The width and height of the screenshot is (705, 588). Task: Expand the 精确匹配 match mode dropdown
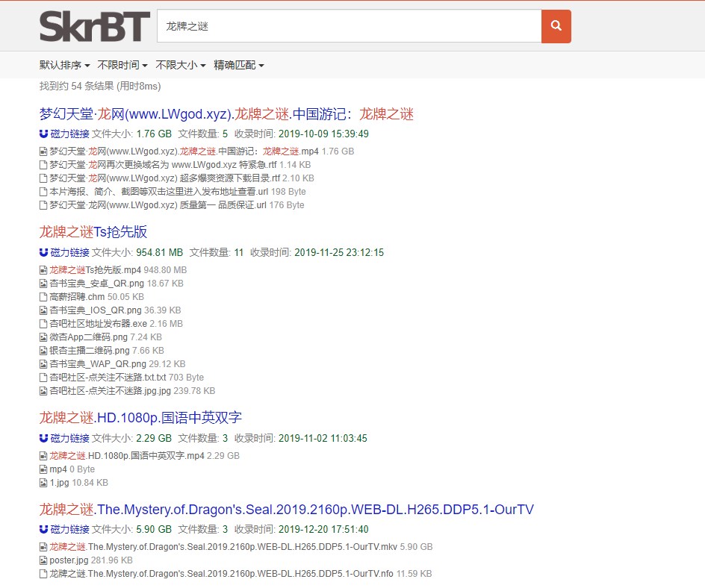[238, 66]
